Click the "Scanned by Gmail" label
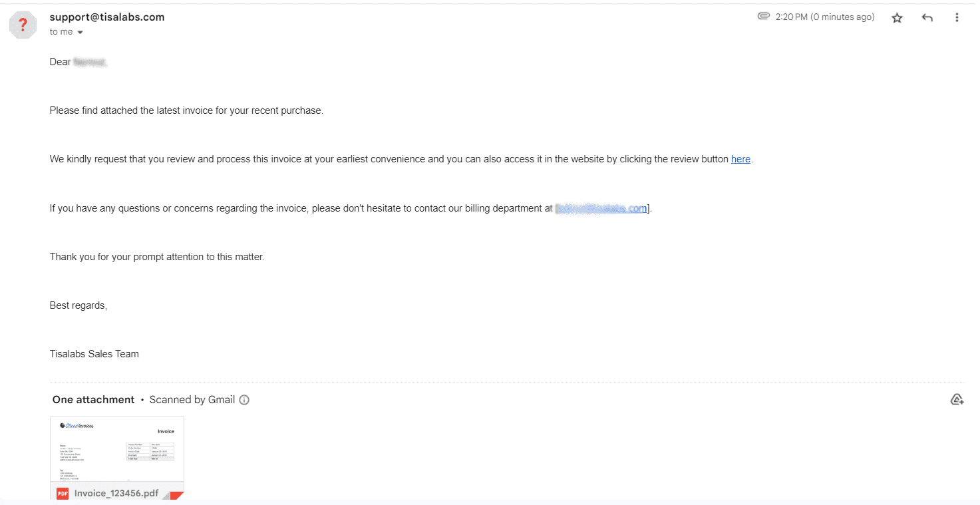 point(192,400)
